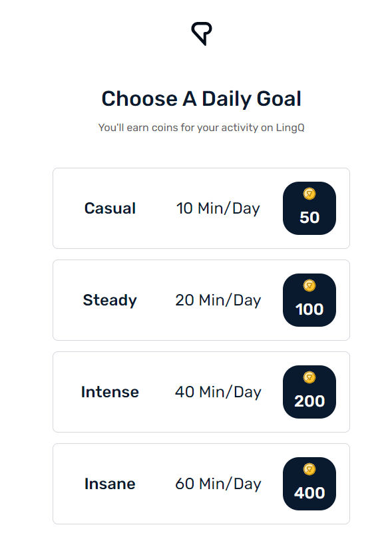Click the 200 coins reward badge

point(309,392)
